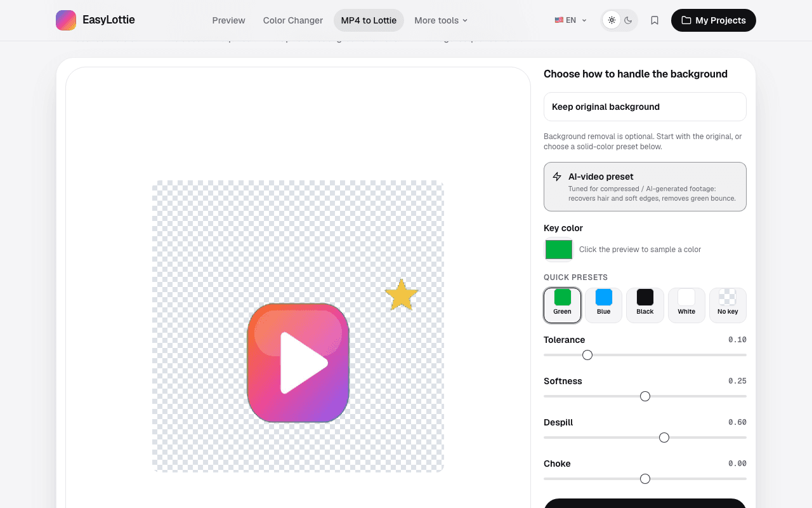Click the Choke slider handle
The height and width of the screenshot is (508, 812).
coord(645,479)
